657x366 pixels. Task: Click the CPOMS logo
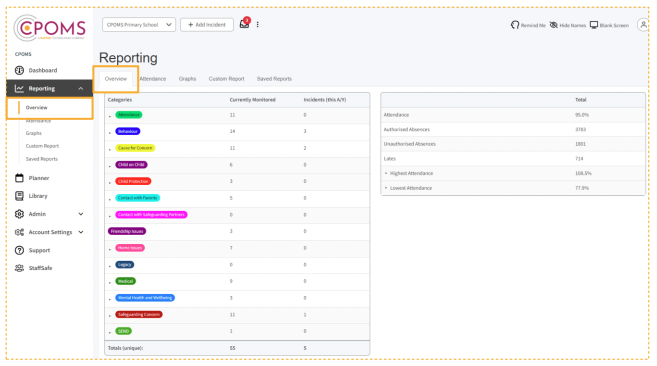49,28
